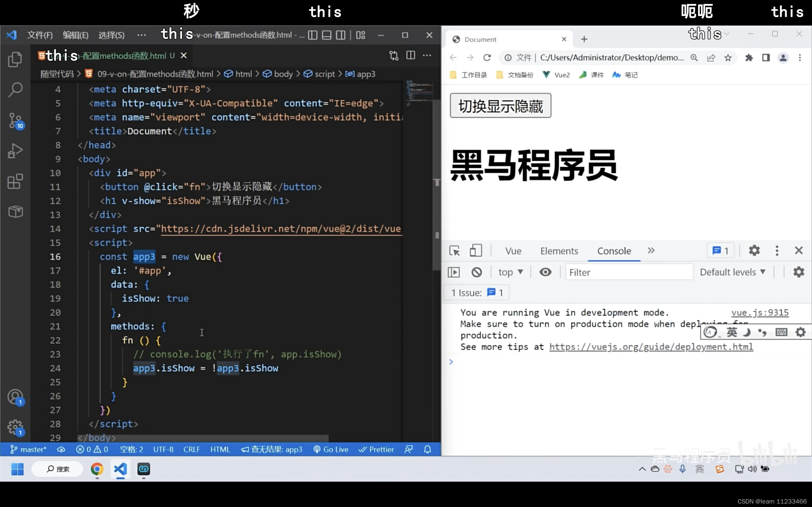Switch to the Elements tab in DevTools
The image size is (812, 507).
point(559,251)
